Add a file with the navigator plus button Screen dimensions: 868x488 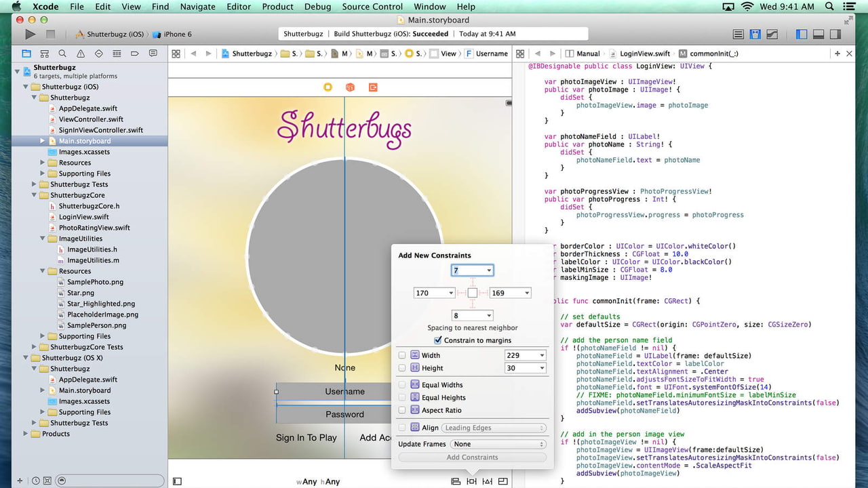19,481
